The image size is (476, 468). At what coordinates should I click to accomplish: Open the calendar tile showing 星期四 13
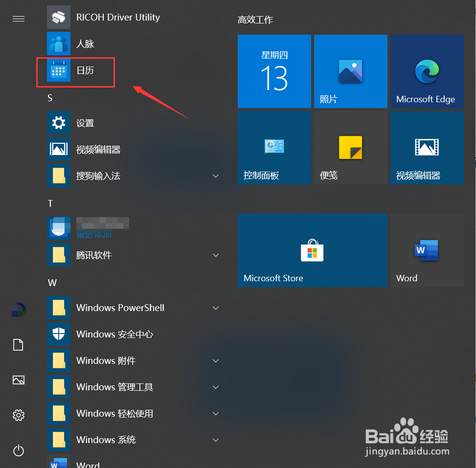[x=274, y=71]
